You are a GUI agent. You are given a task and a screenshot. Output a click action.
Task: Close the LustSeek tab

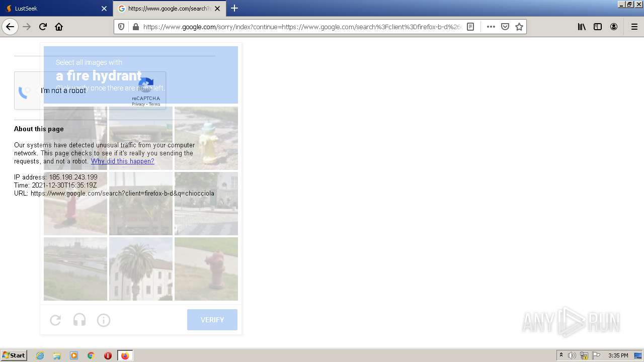pos(104,9)
